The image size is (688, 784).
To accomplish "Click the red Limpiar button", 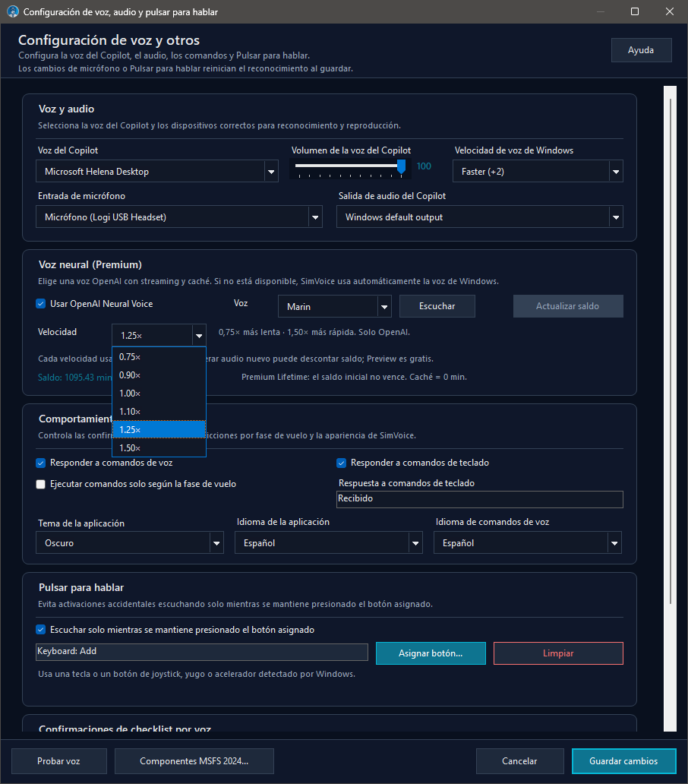I will tap(559, 653).
